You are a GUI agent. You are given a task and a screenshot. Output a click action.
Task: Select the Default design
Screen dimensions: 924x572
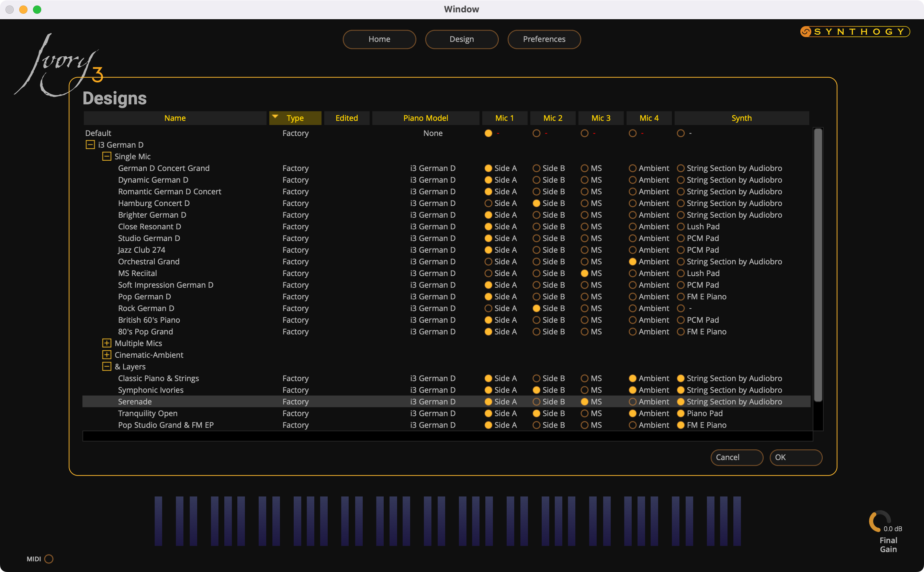[x=98, y=133]
